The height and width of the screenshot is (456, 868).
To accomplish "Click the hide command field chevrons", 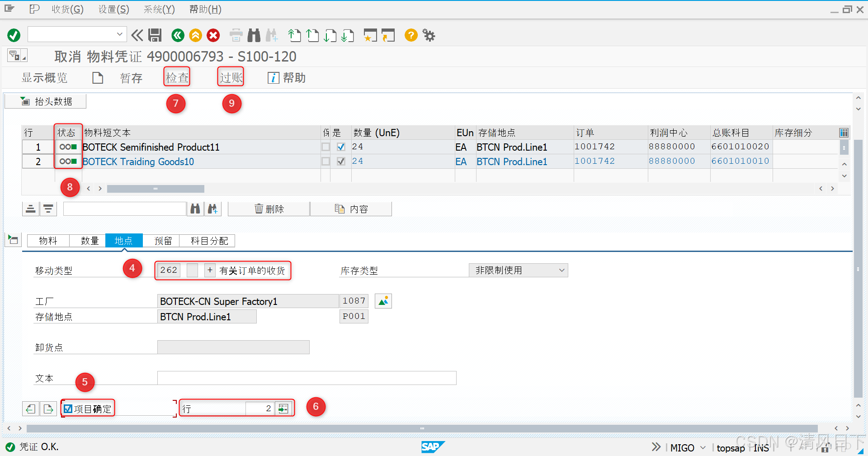I will 137,35.
